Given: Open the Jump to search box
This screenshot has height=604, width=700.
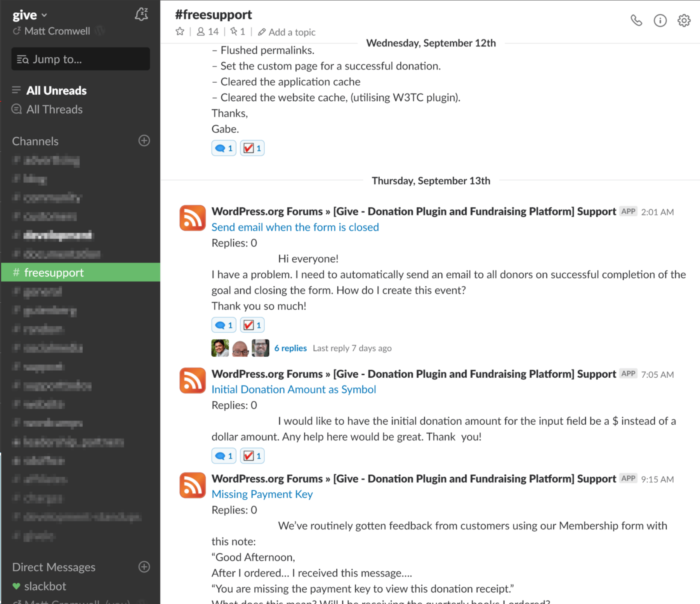Looking at the screenshot, I should pos(81,59).
